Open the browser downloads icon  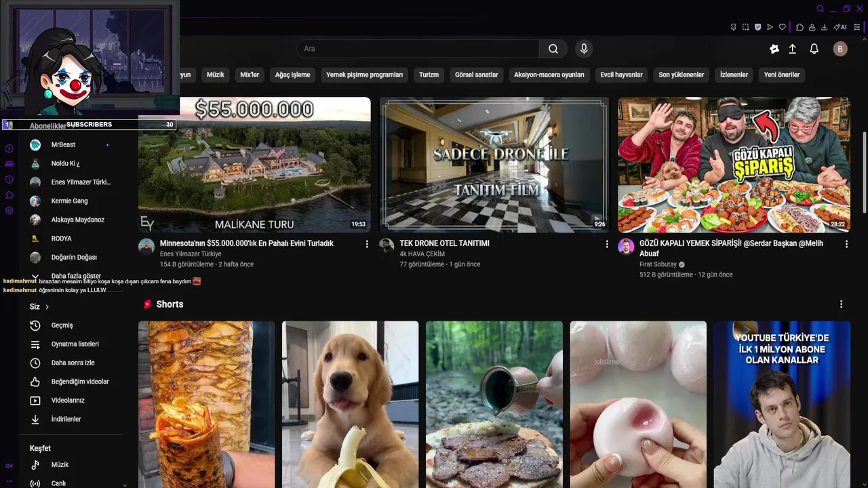(824, 27)
